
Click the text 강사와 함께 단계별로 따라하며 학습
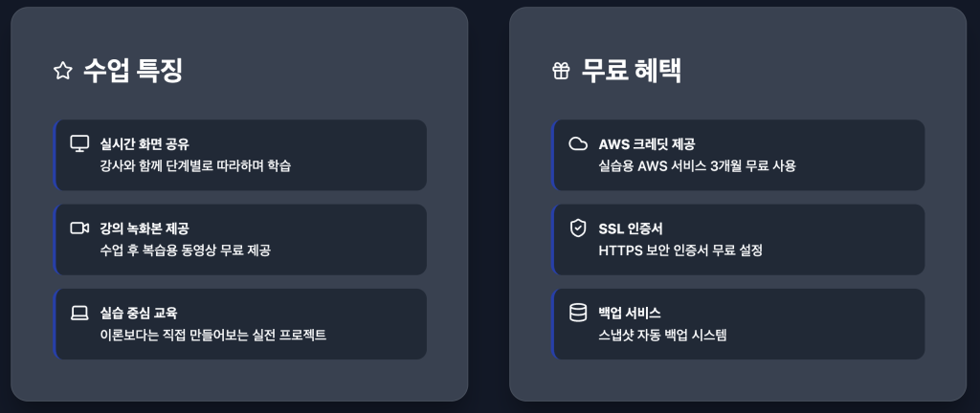coord(195,166)
